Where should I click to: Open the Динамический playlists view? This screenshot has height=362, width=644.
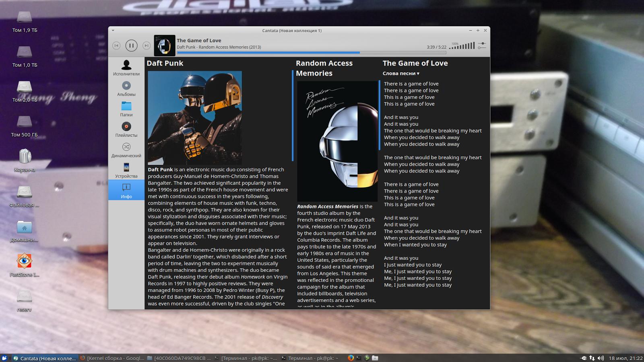[x=126, y=150]
